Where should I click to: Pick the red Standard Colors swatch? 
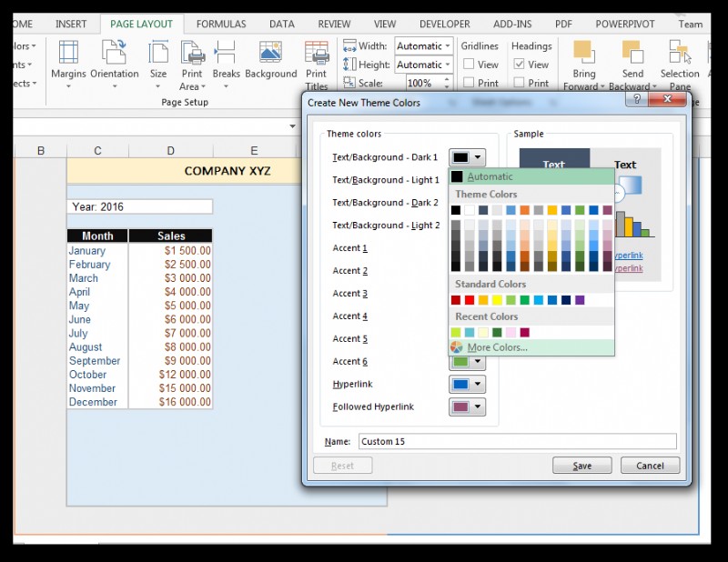tap(470, 300)
